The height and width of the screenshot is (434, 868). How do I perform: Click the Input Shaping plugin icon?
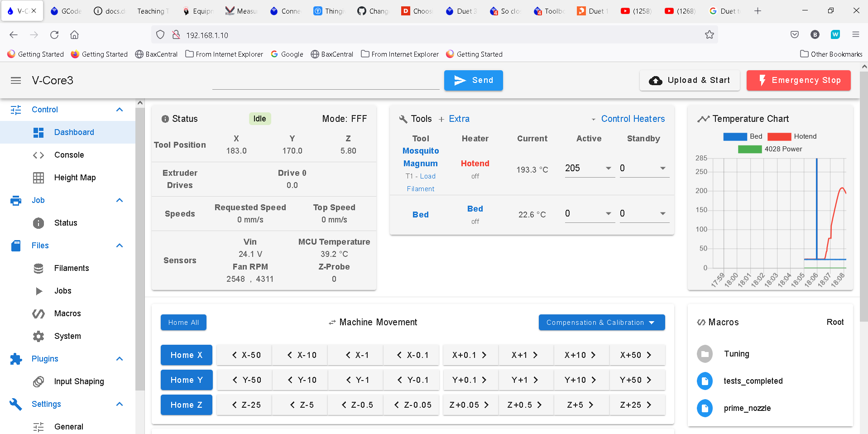[x=38, y=381]
